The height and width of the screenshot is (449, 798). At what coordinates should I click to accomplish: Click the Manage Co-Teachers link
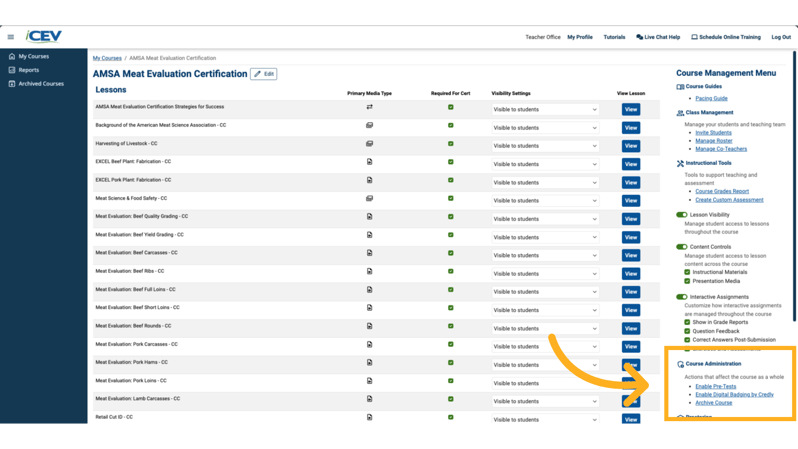coord(721,149)
